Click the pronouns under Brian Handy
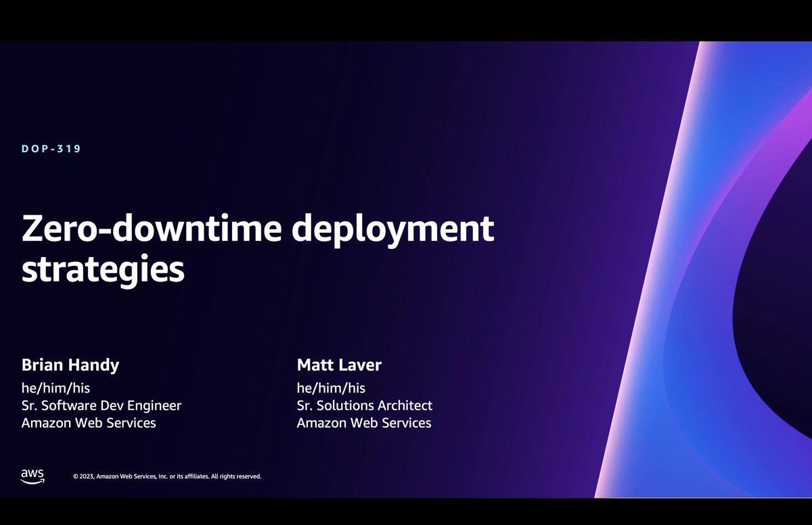 coord(55,388)
